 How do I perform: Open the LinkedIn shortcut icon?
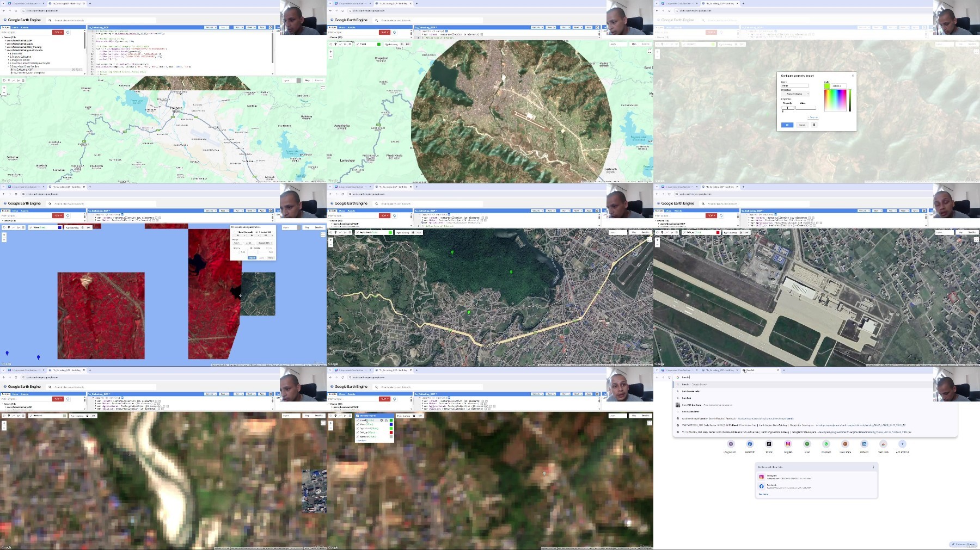tap(864, 444)
